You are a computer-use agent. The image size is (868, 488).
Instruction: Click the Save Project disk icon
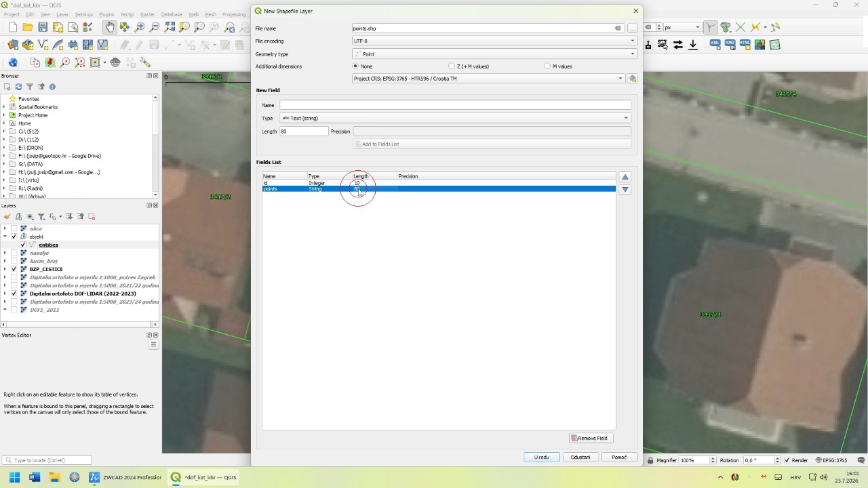tap(43, 27)
